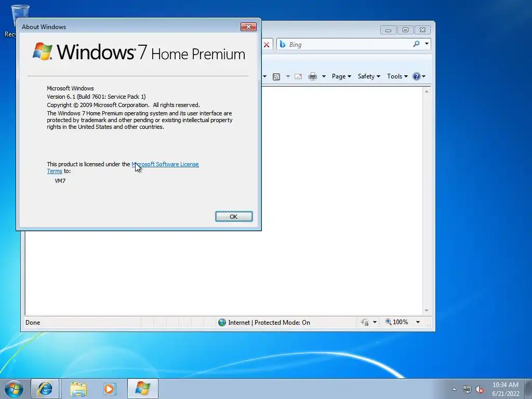This screenshot has height=399, width=532.
Task: Click the magnifier search icon in Bing box
Action: 416,44
